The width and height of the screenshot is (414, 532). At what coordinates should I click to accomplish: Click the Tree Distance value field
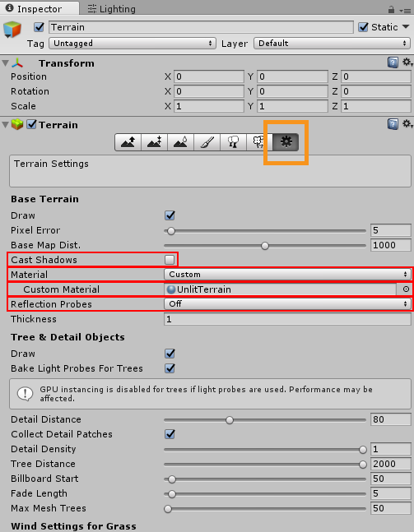[391, 464]
